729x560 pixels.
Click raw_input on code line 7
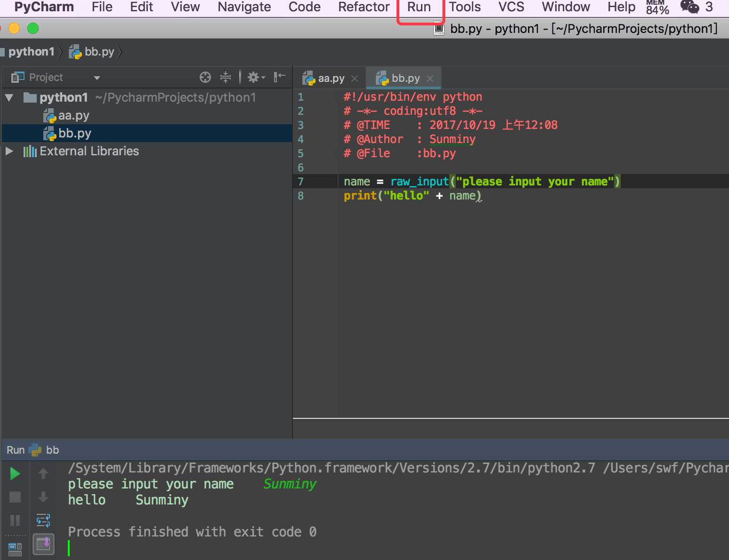pyautogui.click(x=420, y=182)
